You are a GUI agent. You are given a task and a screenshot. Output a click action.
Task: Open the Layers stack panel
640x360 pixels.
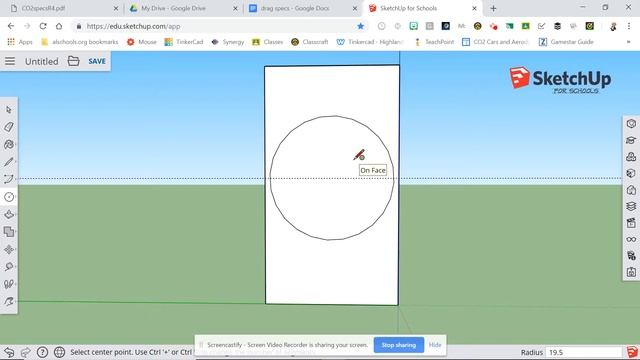click(631, 207)
